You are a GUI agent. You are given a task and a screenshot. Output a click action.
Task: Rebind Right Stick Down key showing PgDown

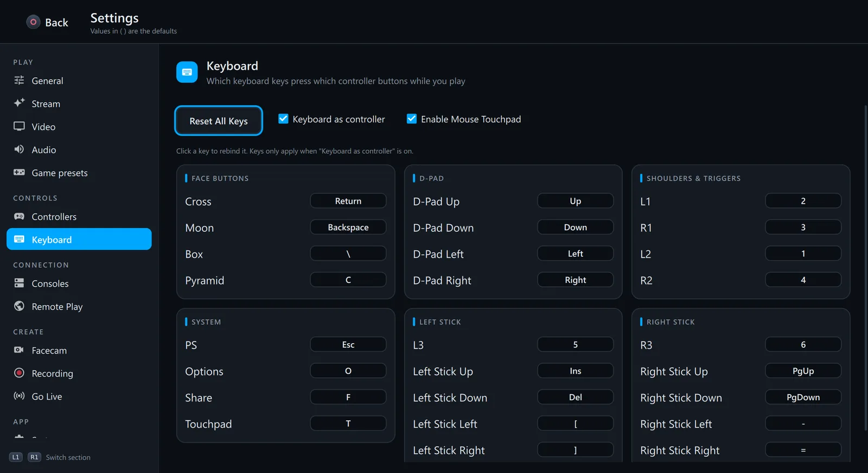803,397
